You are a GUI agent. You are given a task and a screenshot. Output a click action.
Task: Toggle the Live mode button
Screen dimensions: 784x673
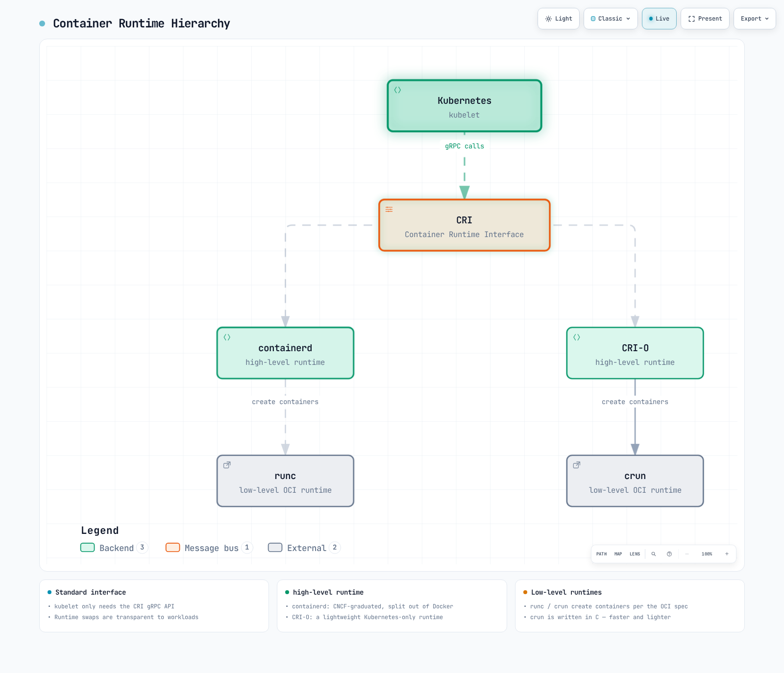click(659, 19)
